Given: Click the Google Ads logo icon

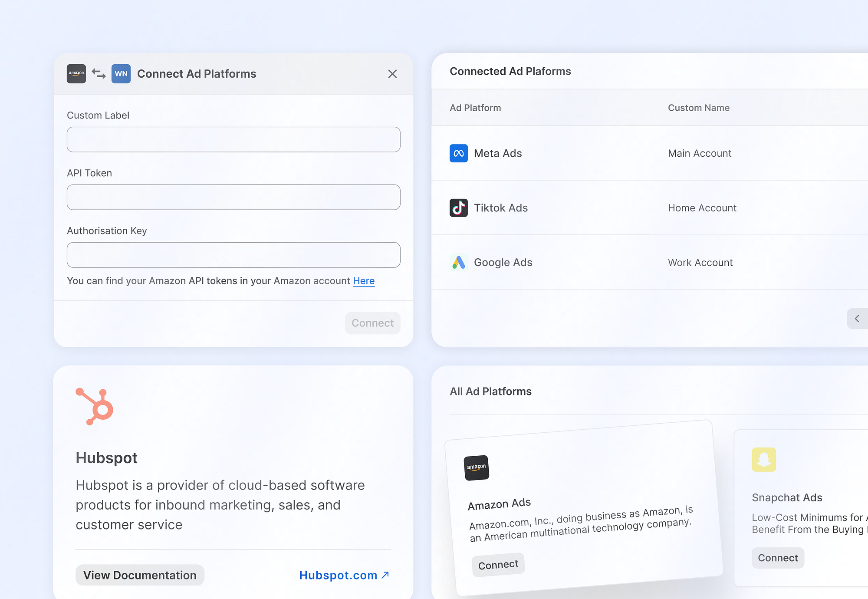Looking at the screenshot, I should point(459,263).
